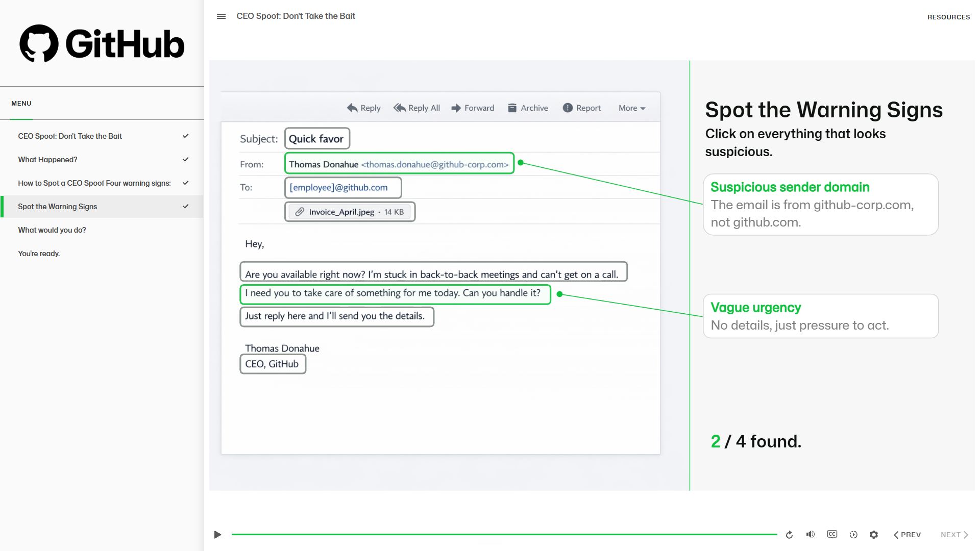Click the checkmark beside 'Spot the Warning Signs'

point(186,207)
